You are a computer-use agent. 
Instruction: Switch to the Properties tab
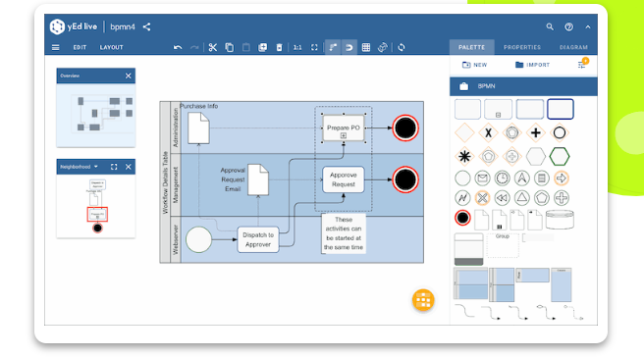pyautogui.click(x=522, y=47)
